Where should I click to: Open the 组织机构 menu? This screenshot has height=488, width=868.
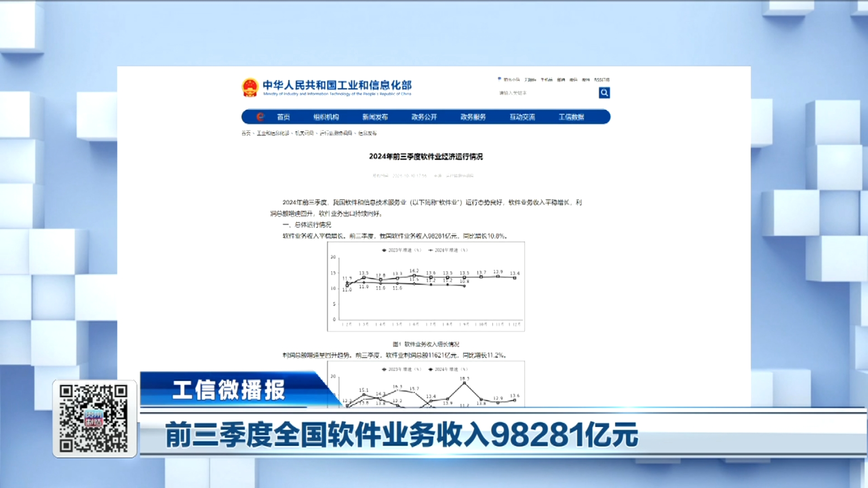[326, 117]
